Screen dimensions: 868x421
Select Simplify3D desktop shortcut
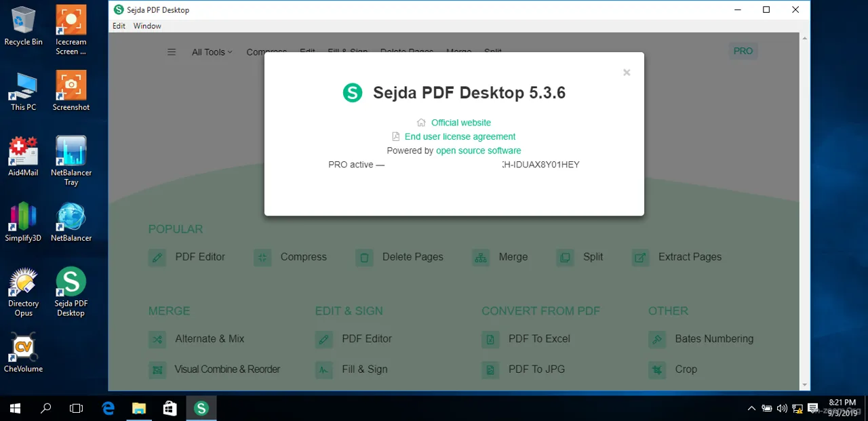click(23, 222)
